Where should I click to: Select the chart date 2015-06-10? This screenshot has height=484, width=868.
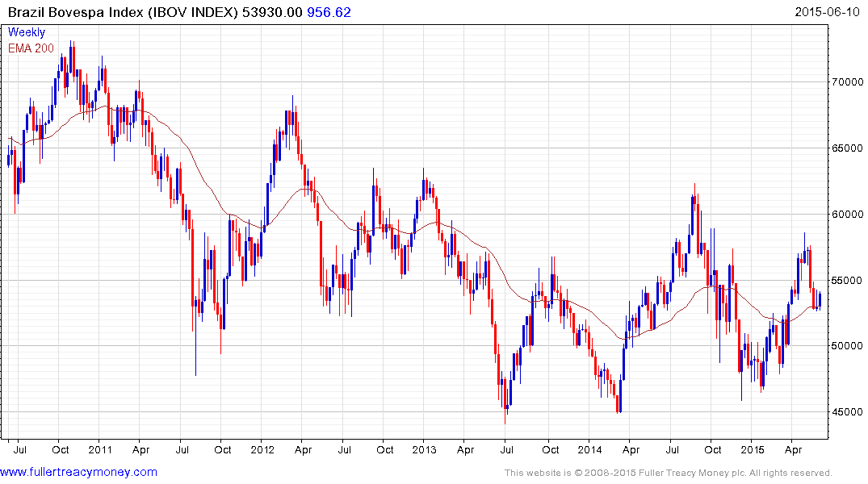[x=827, y=11]
